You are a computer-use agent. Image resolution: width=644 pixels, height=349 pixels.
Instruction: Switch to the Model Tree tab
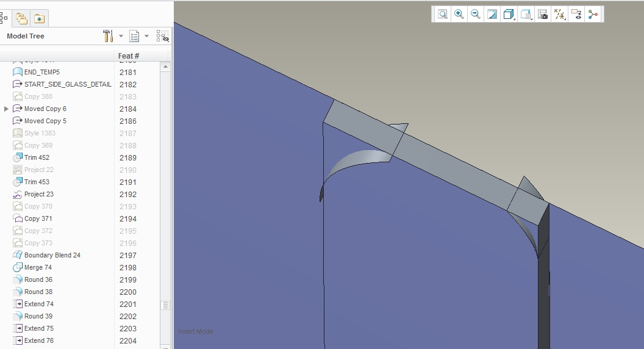pyautogui.click(x=4, y=18)
